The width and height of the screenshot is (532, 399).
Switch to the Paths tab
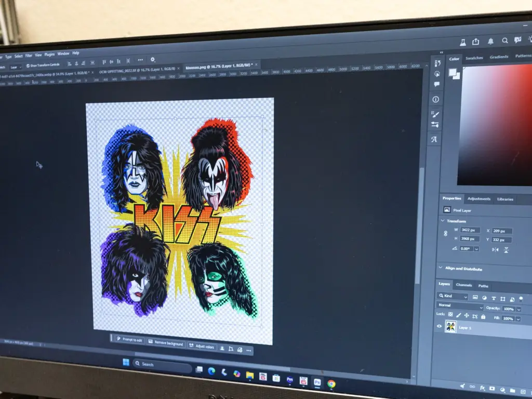click(483, 286)
